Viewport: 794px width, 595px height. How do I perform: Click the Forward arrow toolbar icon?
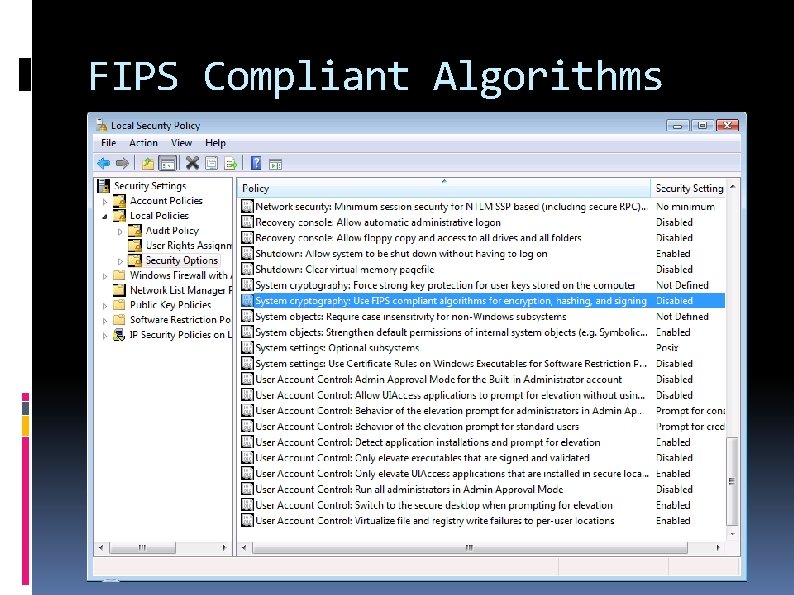122,164
